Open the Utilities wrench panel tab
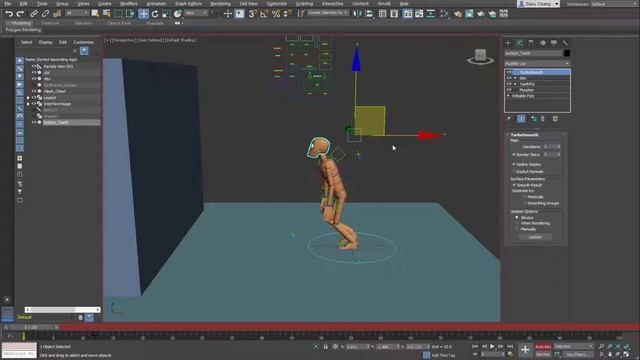The image size is (640, 360). pyautogui.click(x=565, y=43)
